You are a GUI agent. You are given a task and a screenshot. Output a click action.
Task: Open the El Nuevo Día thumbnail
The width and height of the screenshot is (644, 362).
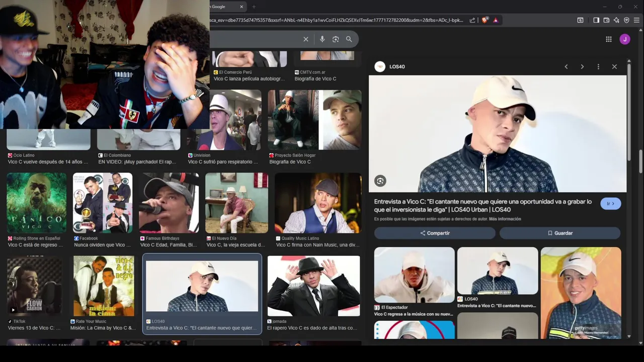236,203
